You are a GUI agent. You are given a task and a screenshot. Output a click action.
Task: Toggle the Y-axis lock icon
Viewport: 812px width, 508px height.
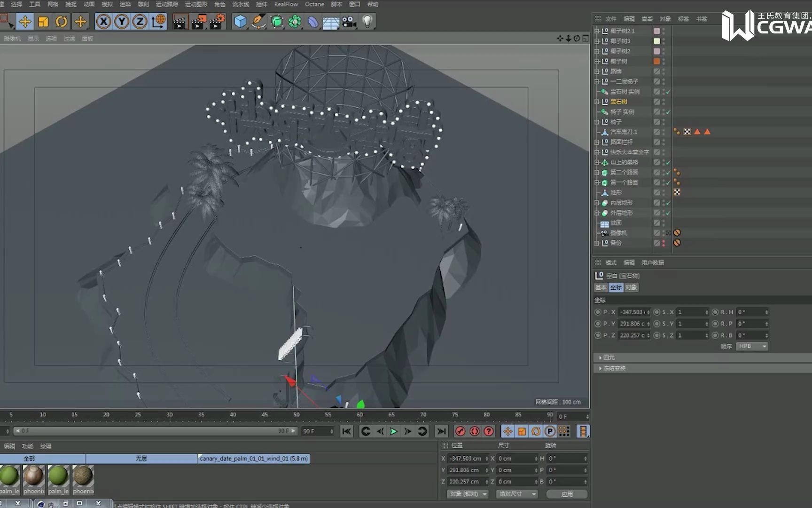click(121, 22)
